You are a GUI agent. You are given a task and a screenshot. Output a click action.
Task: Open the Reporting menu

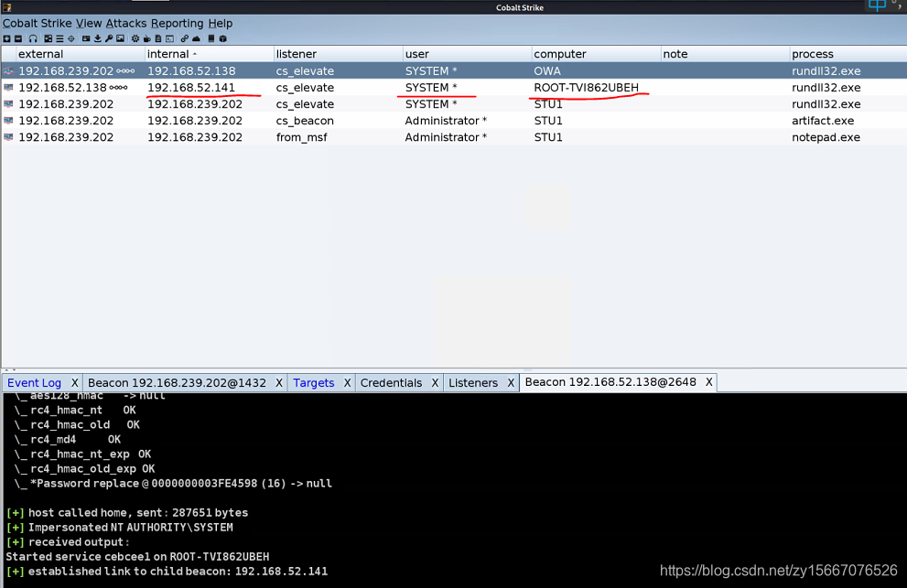point(177,24)
